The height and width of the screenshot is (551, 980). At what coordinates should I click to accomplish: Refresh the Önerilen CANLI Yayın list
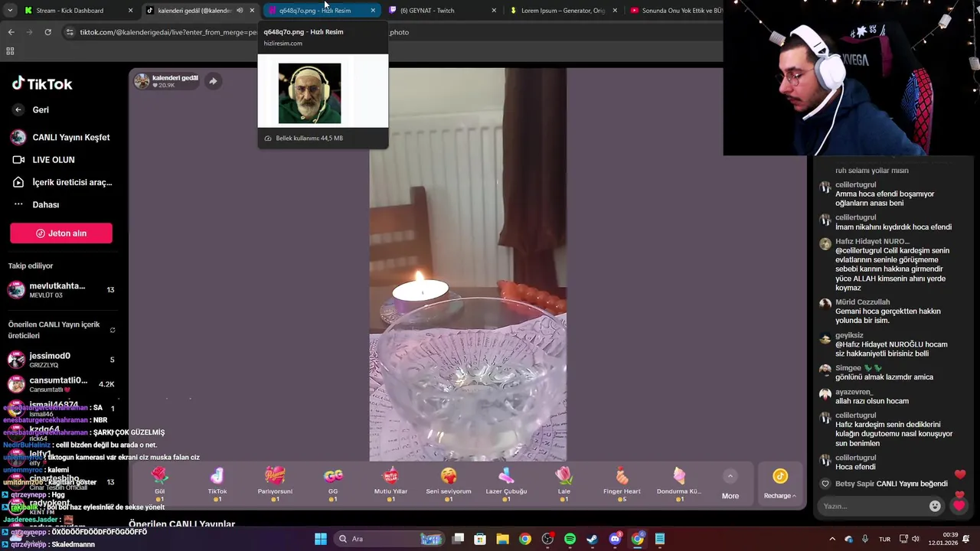pos(113,331)
